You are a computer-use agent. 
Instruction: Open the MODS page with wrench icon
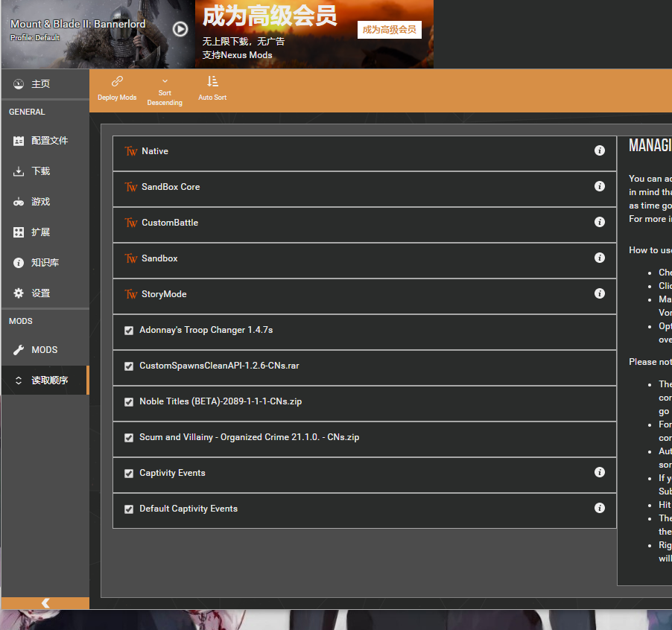point(45,350)
